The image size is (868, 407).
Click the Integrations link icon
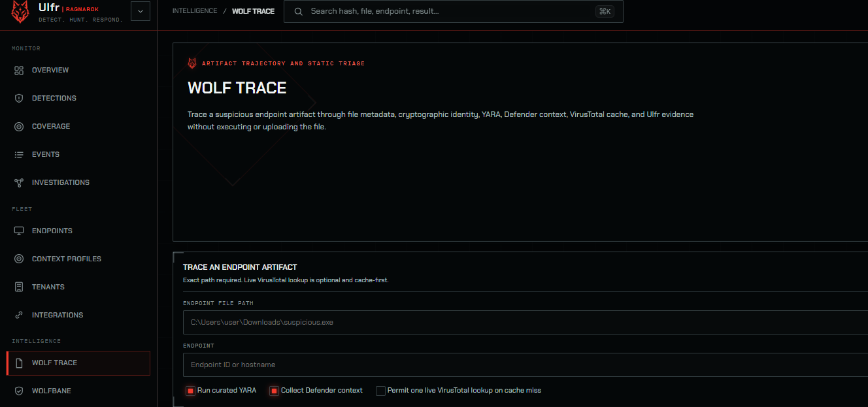(x=19, y=315)
